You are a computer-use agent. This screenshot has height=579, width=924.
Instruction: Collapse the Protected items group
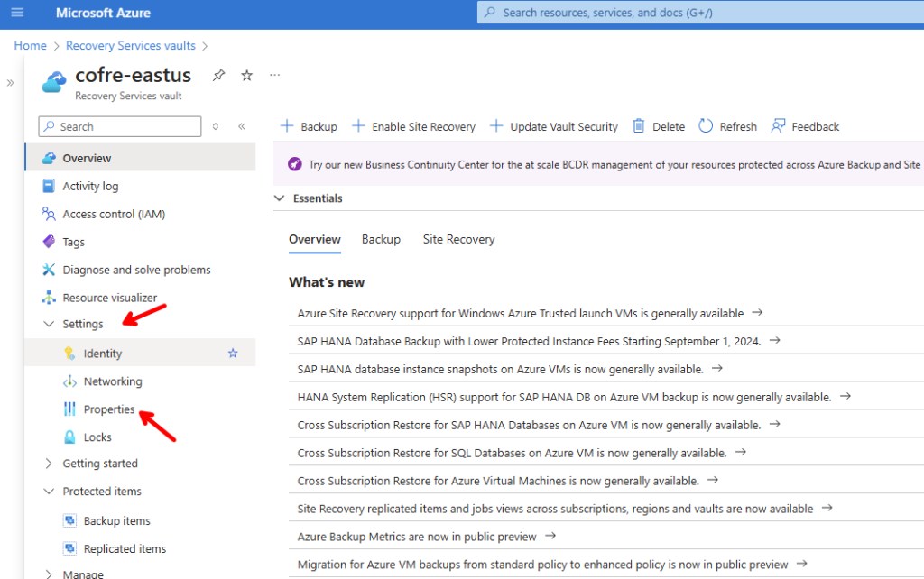tap(49, 492)
